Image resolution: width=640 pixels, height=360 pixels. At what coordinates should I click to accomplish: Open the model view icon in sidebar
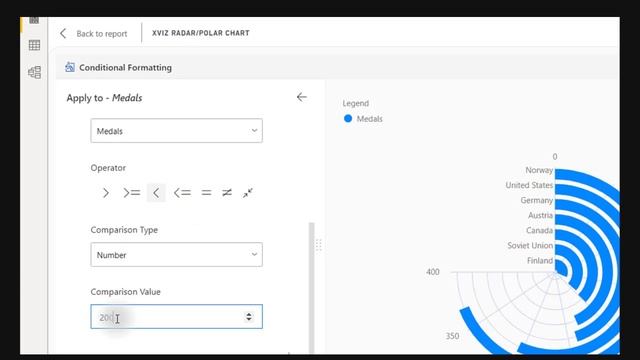[x=34, y=73]
